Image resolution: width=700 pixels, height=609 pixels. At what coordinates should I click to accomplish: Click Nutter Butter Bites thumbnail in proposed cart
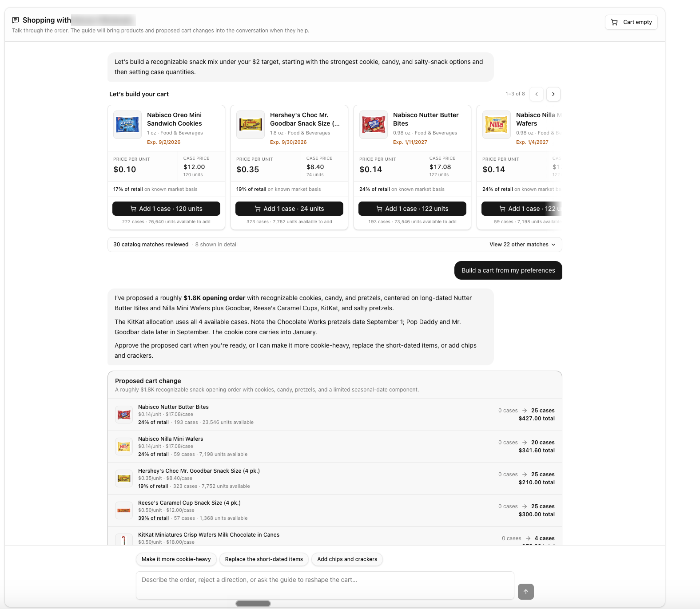click(x=124, y=415)
